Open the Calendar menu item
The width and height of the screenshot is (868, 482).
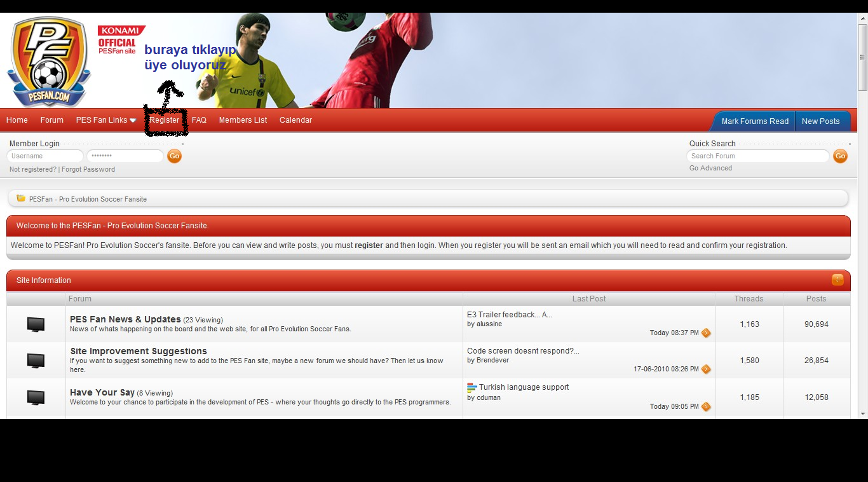tap(295, 120)
